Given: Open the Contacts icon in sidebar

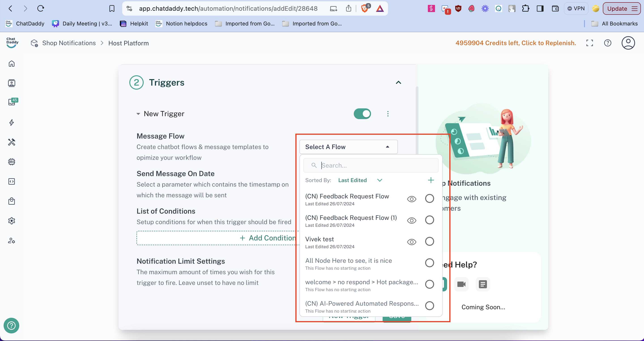Looking at the screenshot, I should pyautogui.click(x=11, y=83).
